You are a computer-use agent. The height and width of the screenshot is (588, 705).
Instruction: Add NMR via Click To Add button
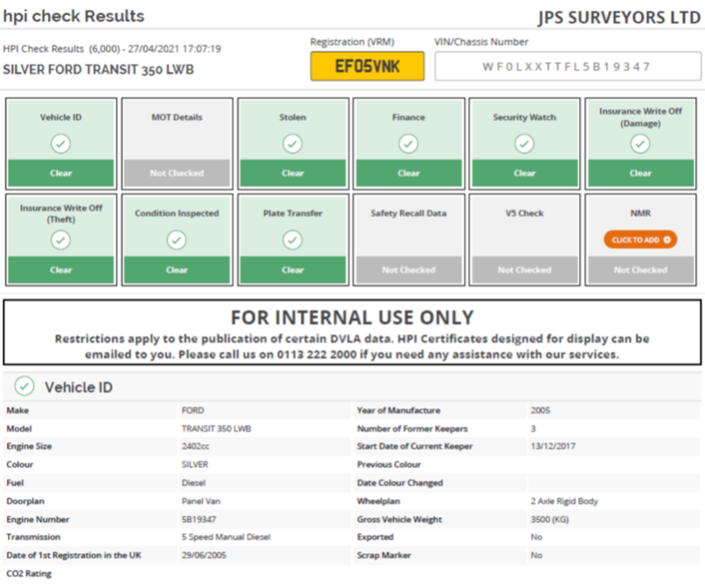[x=640, y=239]
